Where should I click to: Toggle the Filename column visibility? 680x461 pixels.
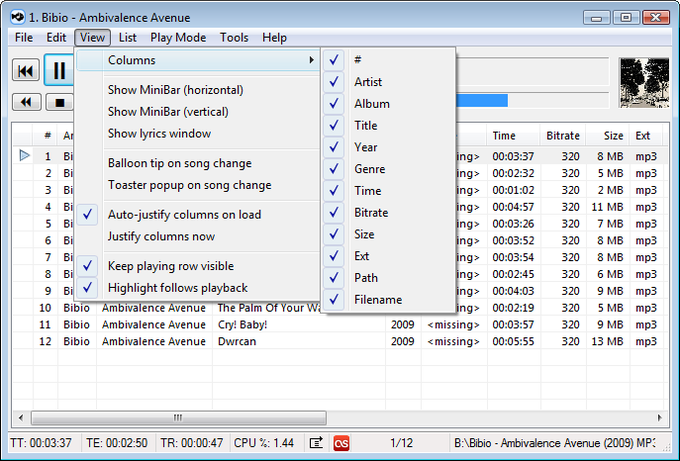coord(389,299)
